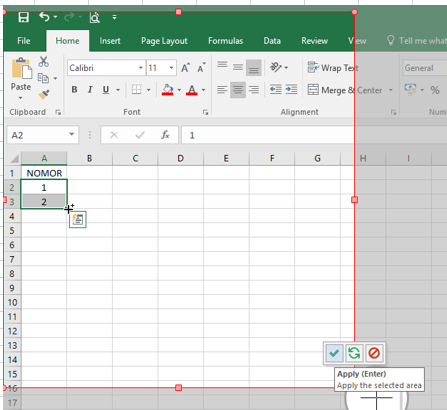Open the General number format dropdown
Screen dimensions: 447x410
tap(424, 68)
